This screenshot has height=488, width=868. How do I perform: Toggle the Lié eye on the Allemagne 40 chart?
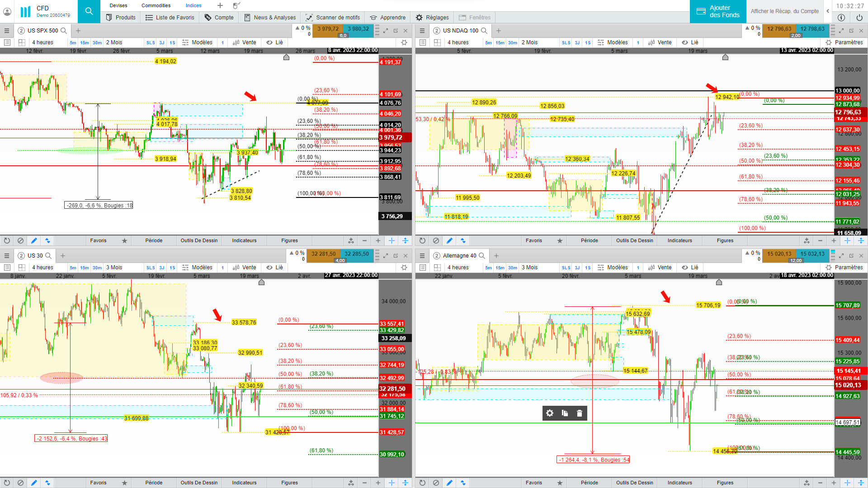click(x=685, y=267)
